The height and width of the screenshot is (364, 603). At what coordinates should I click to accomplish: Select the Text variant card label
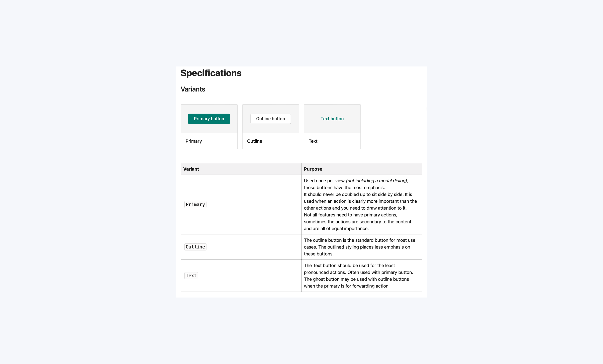coord(313,141)
